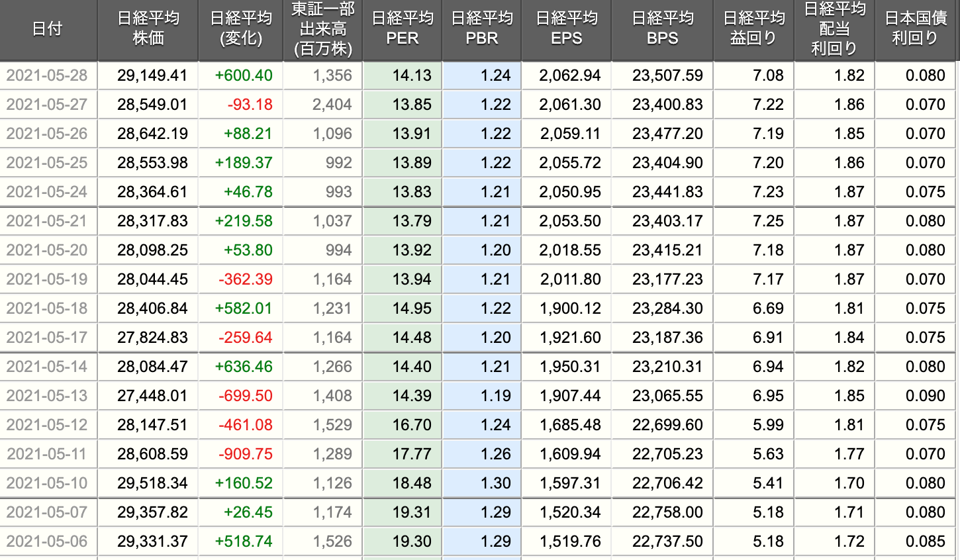
Task: Click the 日経平均PBR column header
Action: click(x=481, y=29)
